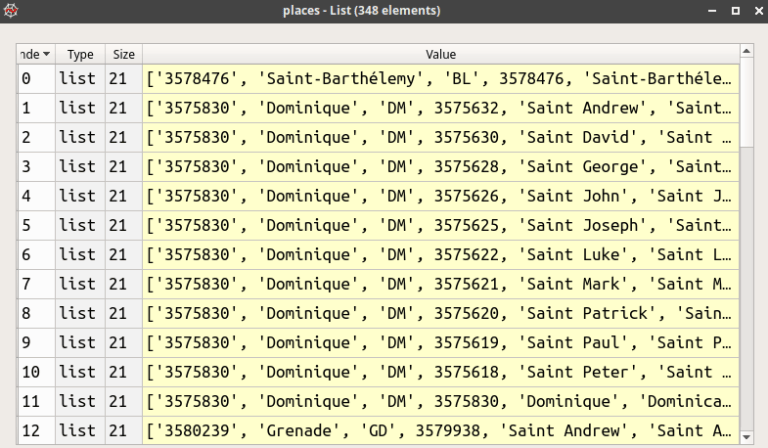Click index cell 9

(36, 343)
